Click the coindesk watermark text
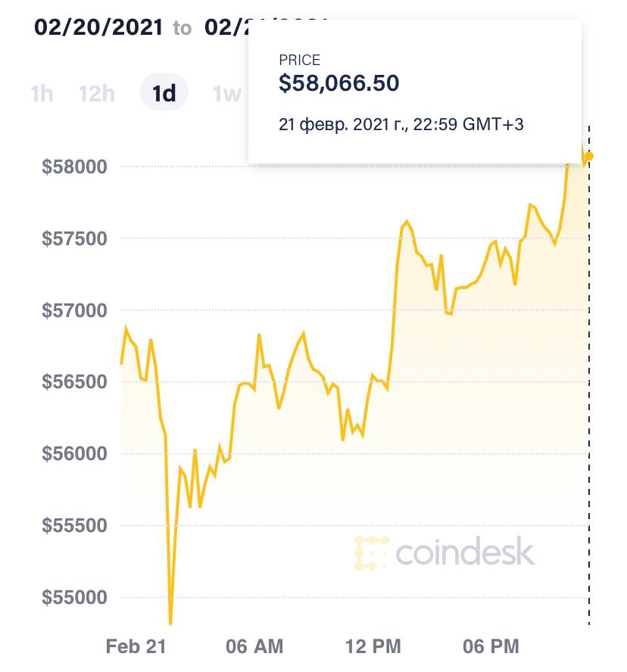Image resolution: width=627 pixels, height=672 pixels. point(465,552)
